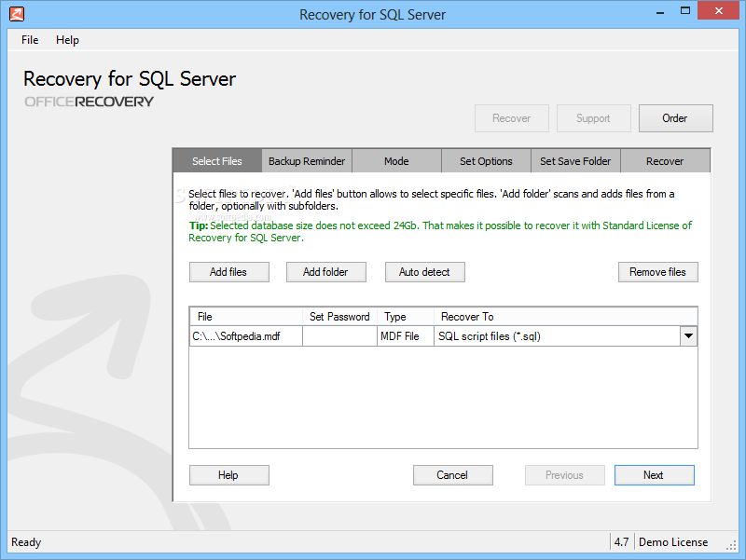Click the 4.7 version in status bar

tap(621, 542)
